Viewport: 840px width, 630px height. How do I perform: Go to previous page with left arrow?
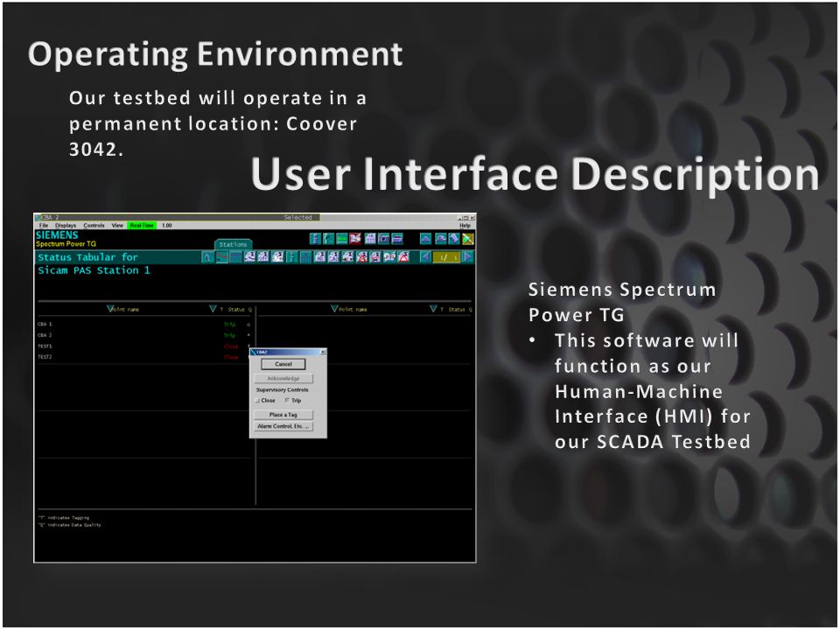tap(426, 256)
